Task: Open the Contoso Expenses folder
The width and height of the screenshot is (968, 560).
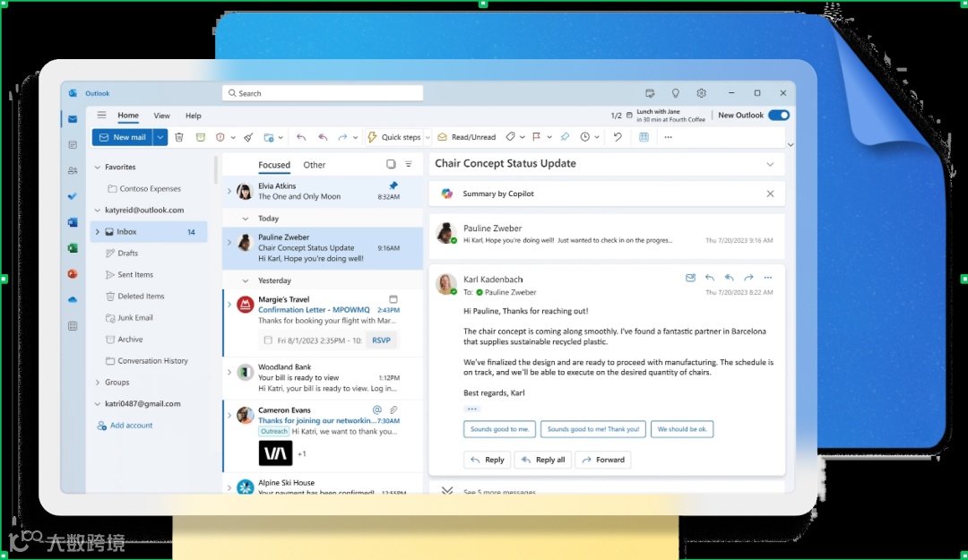Action: click(144, 189)
